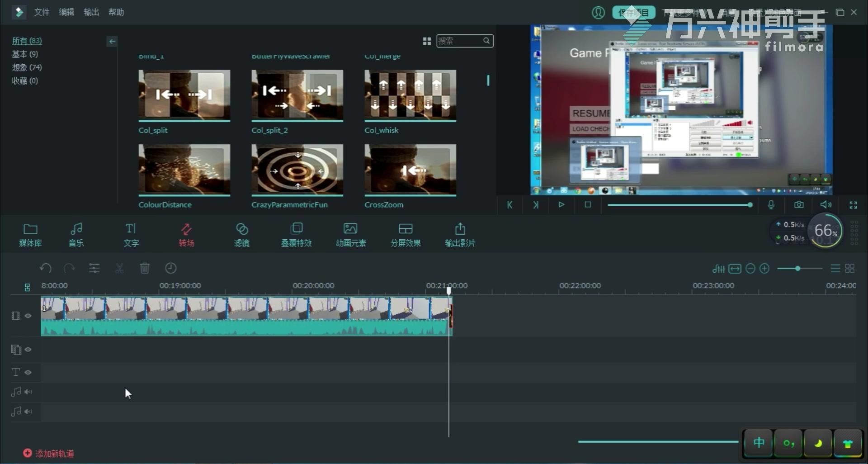Select the CrazyParammetricFun transition thumbnail
868x464 pixels.
click(297, 170)
